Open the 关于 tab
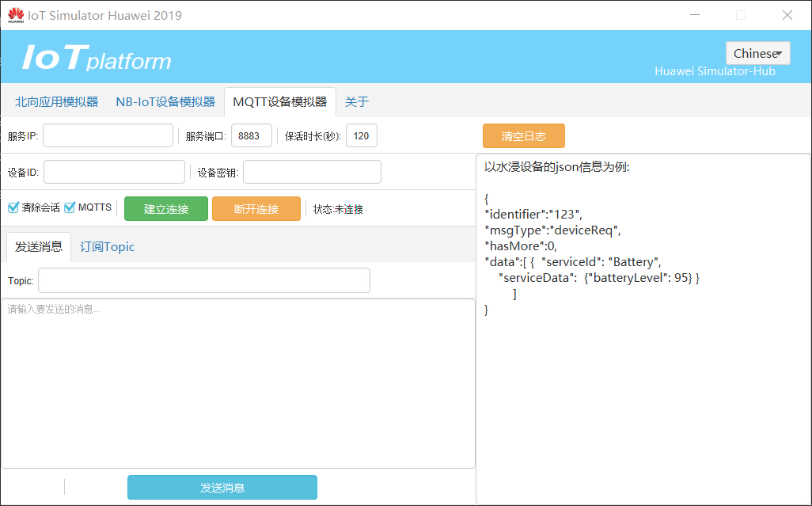Screen dimensions: 812x506 357,101
